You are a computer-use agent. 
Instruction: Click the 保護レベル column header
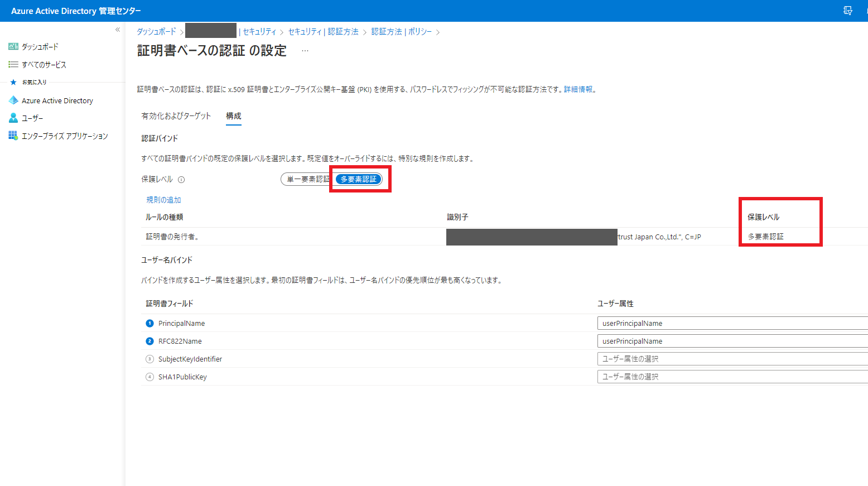(x=764, y=217)
